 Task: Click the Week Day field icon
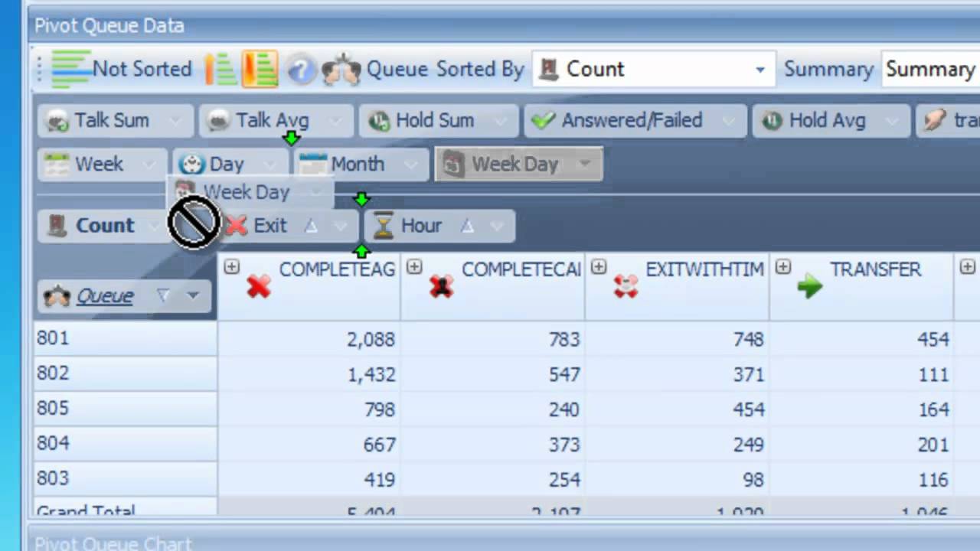(454, 164)
